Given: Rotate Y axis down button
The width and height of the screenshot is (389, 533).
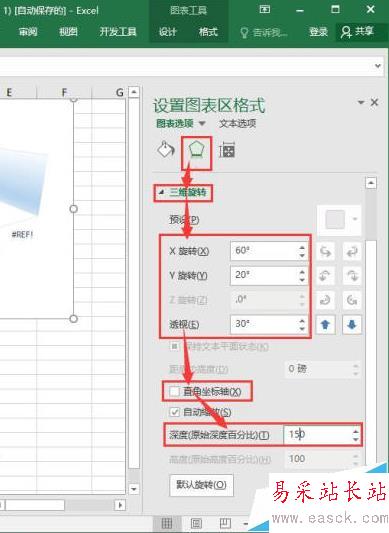Looking at the screenshot, I should pos(352,276).
